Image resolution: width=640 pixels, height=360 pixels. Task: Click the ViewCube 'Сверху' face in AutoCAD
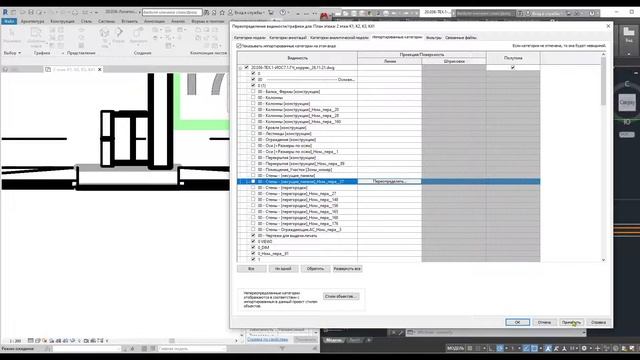pos(627,102)
